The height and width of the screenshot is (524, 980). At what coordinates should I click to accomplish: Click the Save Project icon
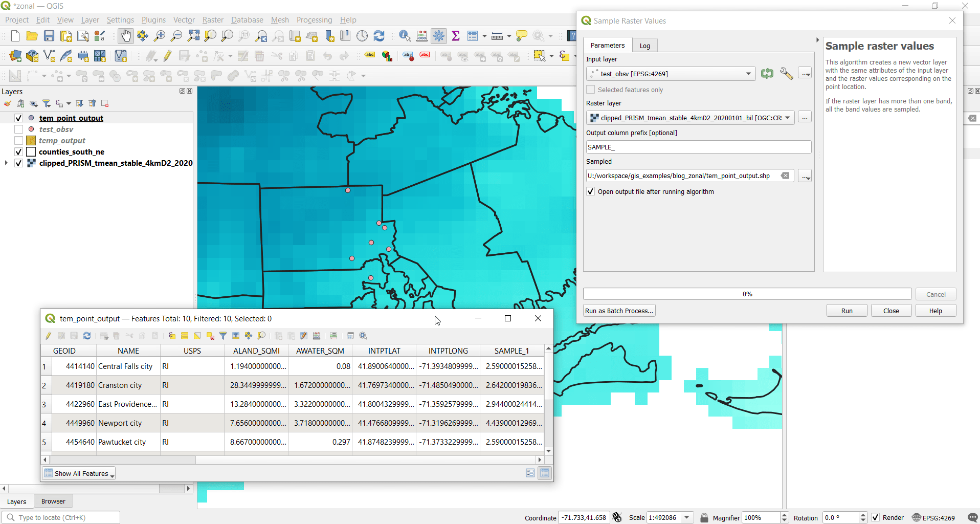[49, 36]
